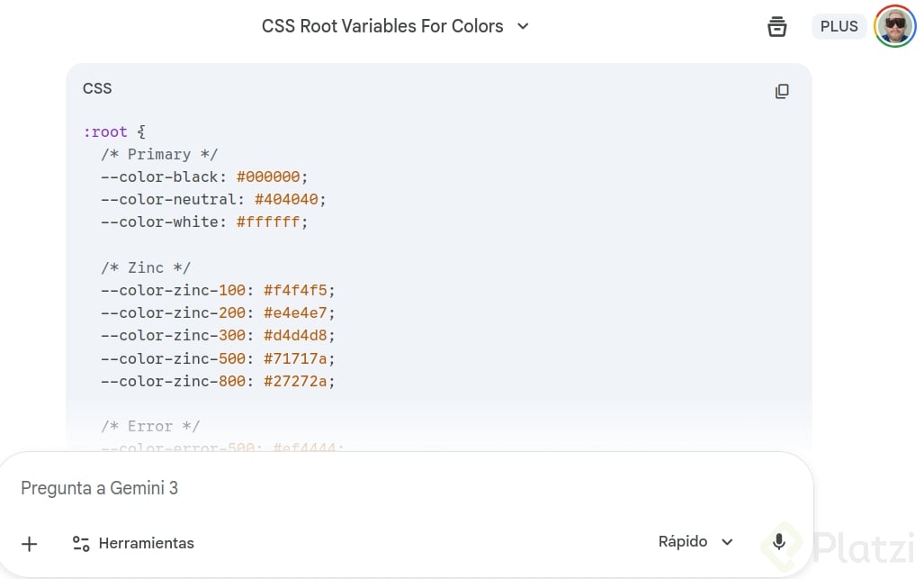Open the Rápido model dropdown

695,541
